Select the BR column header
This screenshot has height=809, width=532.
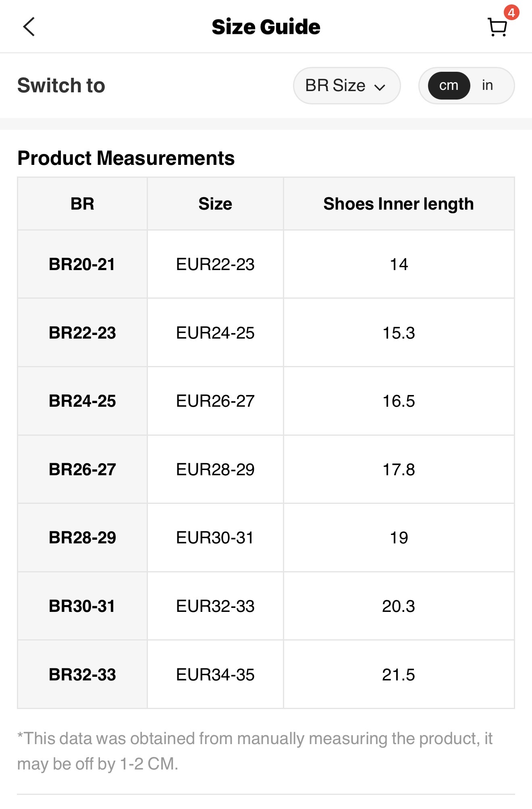(x=82, y=204)
